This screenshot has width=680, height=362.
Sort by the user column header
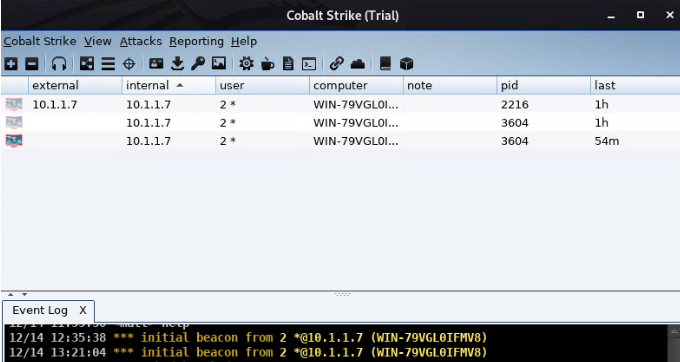pyautogui.click(x=262, y=85)
